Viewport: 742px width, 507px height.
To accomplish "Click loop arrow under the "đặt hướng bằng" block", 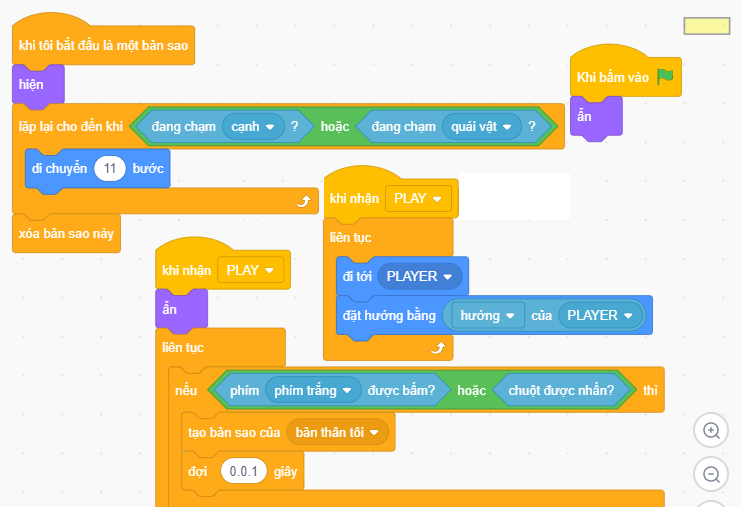I will [436, 348].
